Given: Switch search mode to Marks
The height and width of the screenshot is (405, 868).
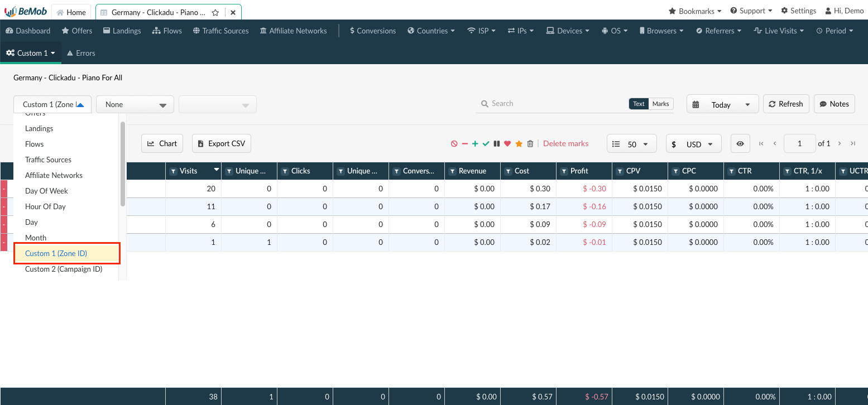Looking at the screenshot, I should (x=660, y=104).
